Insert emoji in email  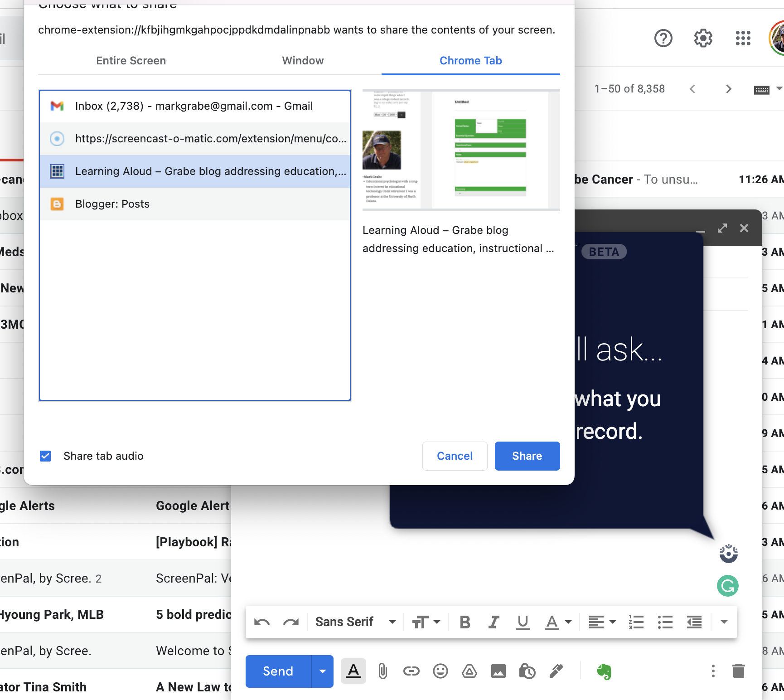click(440, 671)
